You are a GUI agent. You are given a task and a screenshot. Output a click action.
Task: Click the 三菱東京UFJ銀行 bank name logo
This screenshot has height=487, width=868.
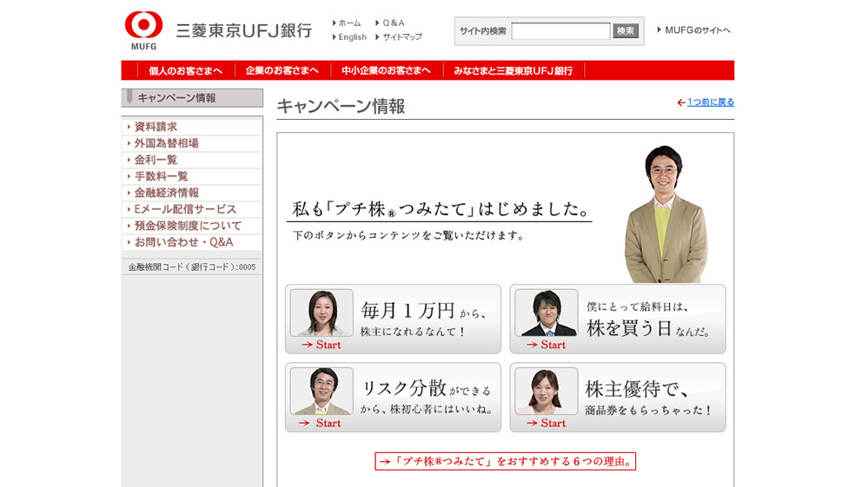(244, 30)
